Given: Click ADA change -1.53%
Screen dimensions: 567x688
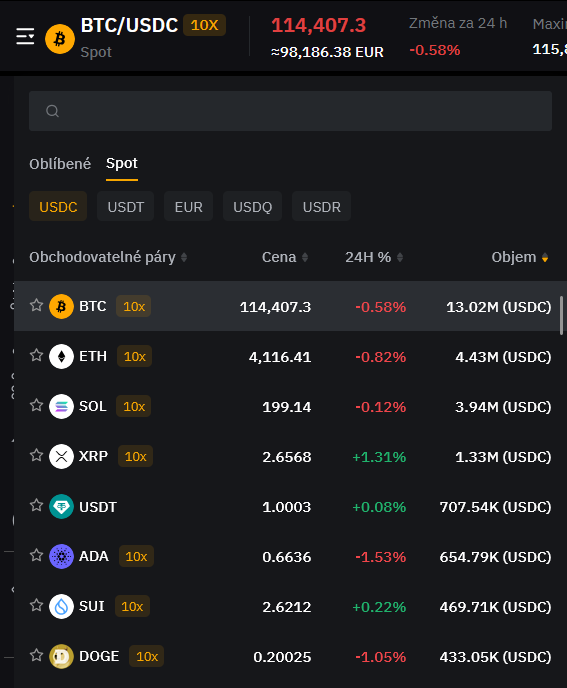Looking at the screenshot, I should click(x=380, y=557).
